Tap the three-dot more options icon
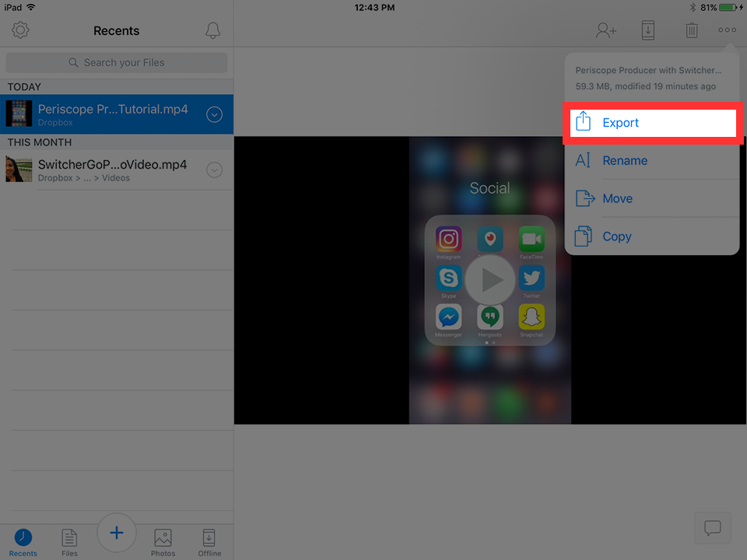 pyautogui.click(x=727, y=30)
